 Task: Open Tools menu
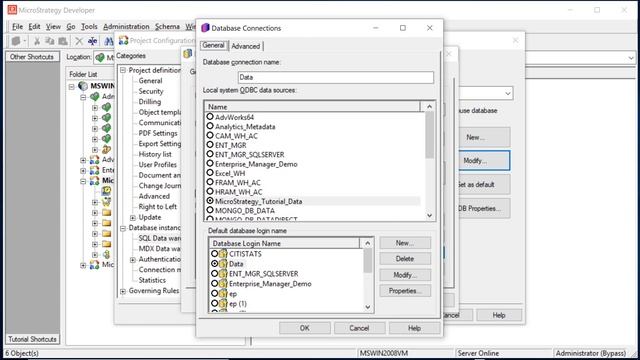89,27
